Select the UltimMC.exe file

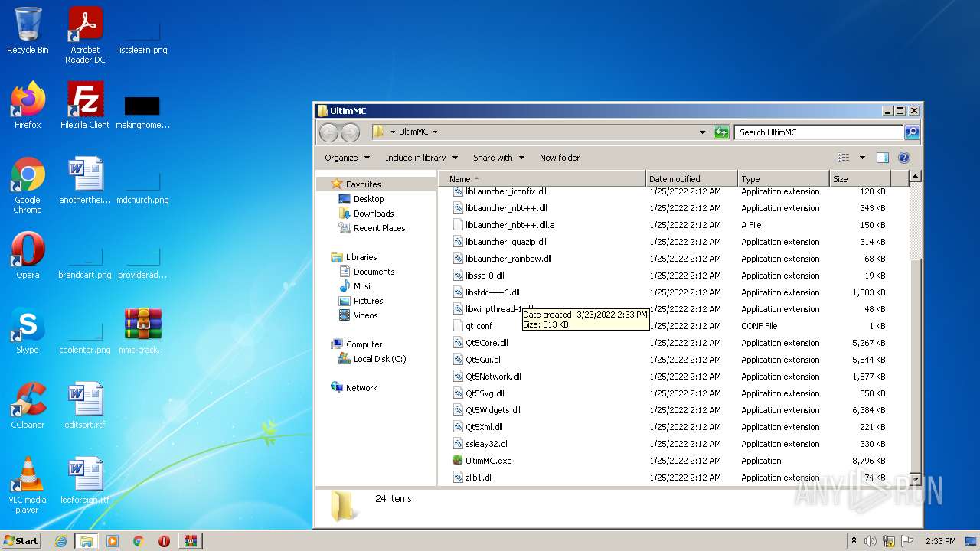click(488, 461)
